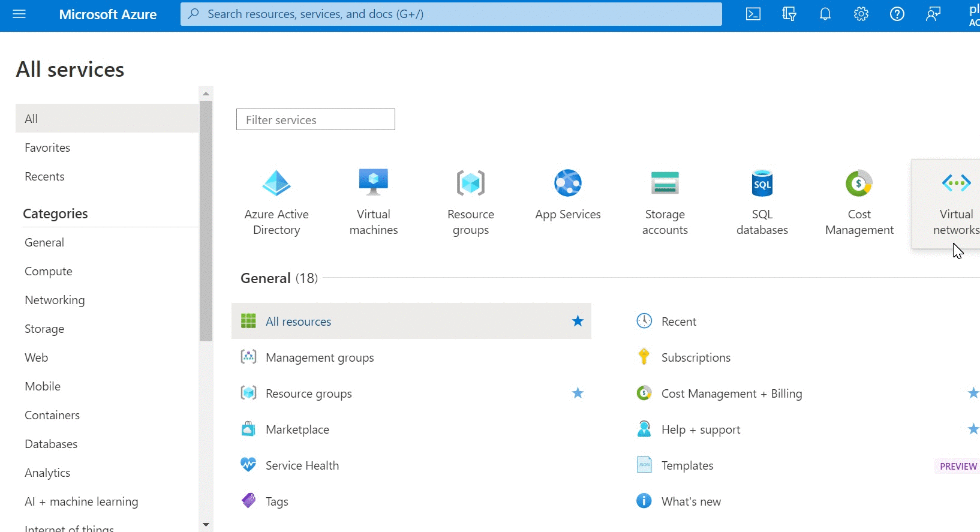Click the Service Health heart icon
The image size is (980, 532).
tap(248, 465)
